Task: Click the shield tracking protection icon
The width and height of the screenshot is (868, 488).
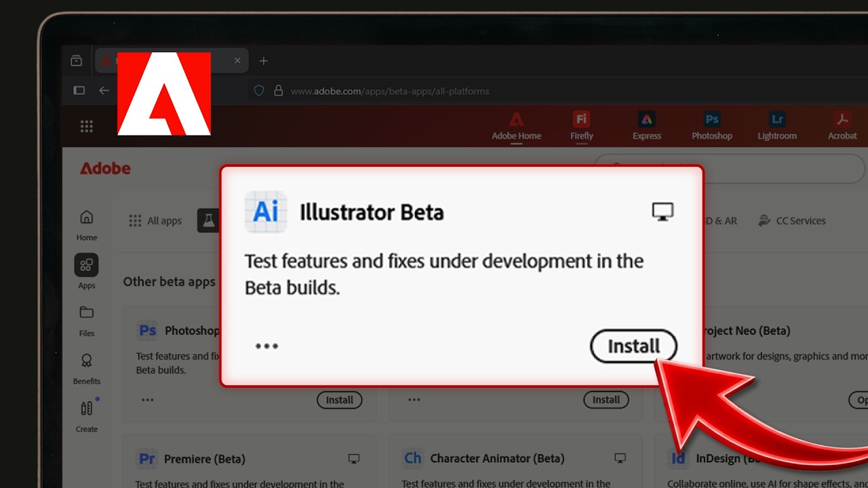Action: [258, 90]
